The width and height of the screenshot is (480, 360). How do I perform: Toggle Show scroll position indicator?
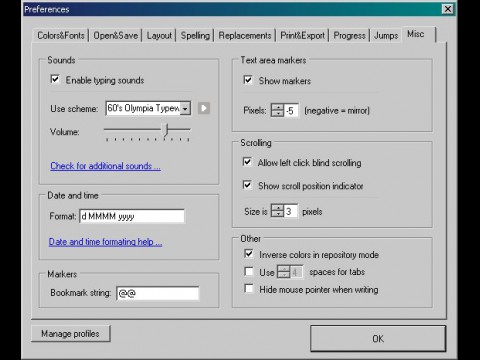(x=247, y=185)
